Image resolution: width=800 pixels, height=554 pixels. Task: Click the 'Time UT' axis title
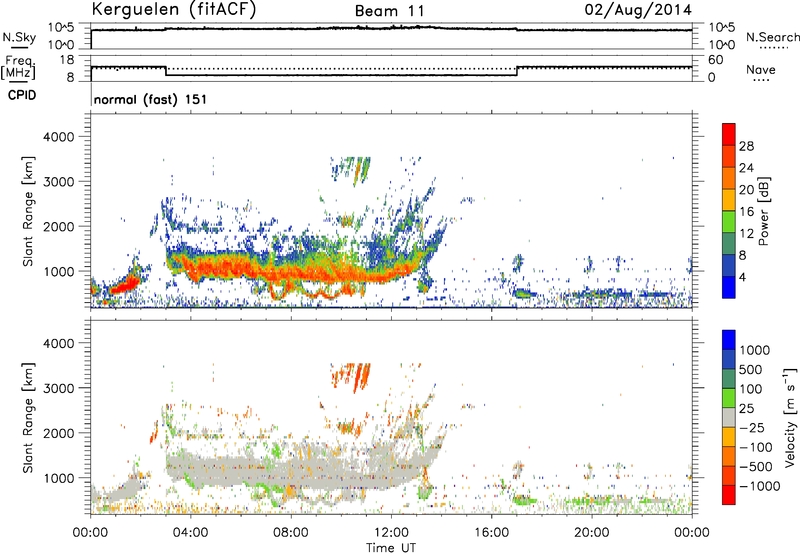point(391,547)
